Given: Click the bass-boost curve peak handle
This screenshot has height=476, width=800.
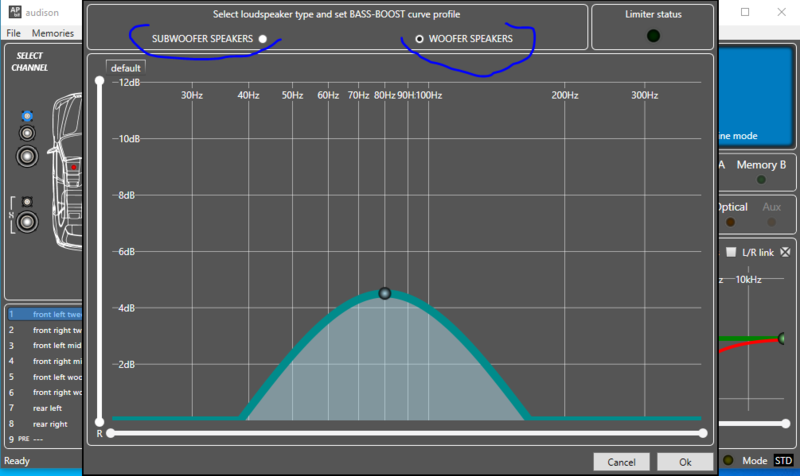Looking at the screenshot, I should (385, 293).
